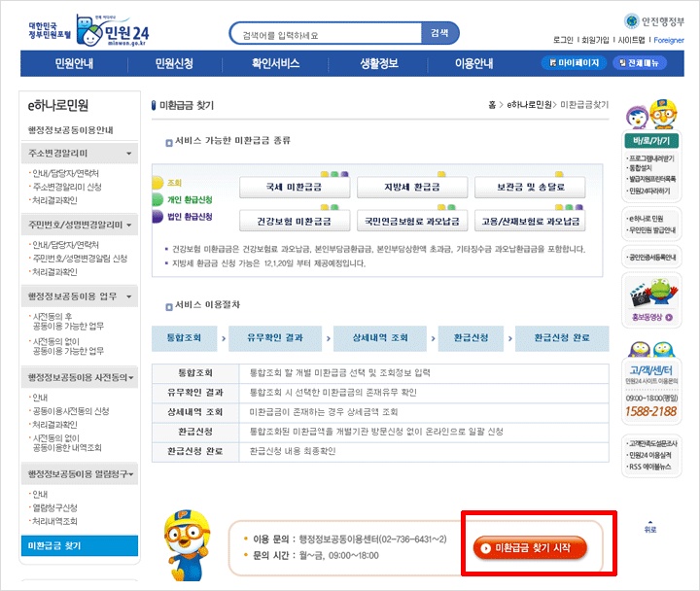Viewport: 700px width, 591px height.
Task: Open the 고객만족도설문조사 link
Action: tap(651, 443)
